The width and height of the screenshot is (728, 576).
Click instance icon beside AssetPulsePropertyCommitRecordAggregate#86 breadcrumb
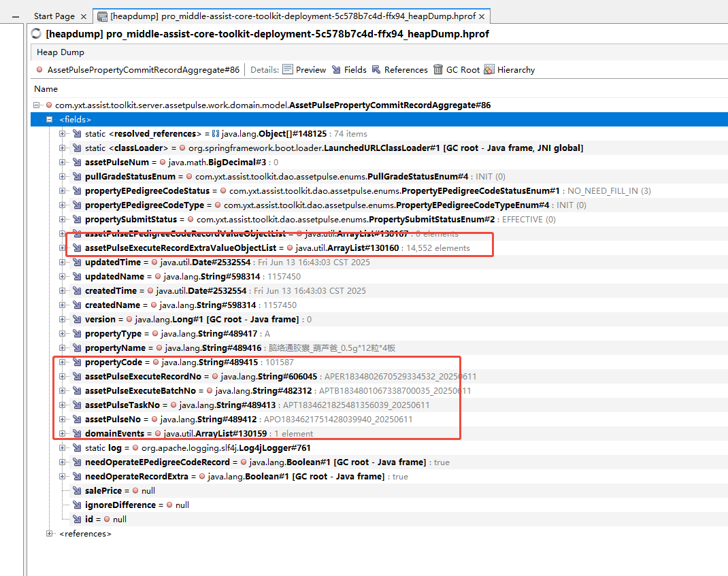[x=39, y=69]
